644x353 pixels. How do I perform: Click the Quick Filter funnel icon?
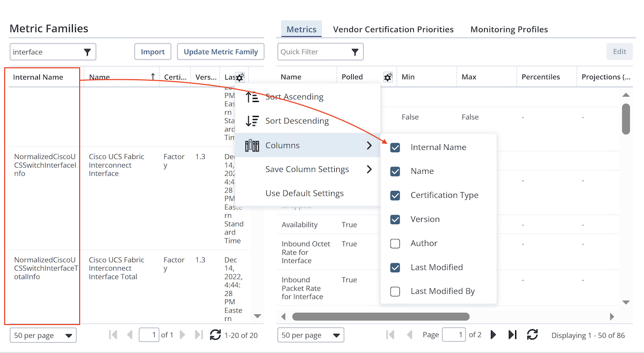(355, 52)
